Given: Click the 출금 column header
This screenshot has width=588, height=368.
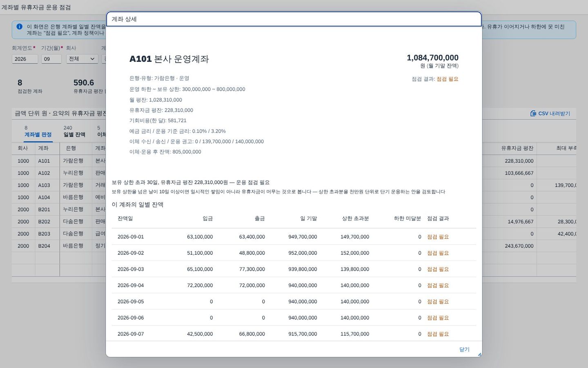Looking at the screenshot, I should 260,219.
